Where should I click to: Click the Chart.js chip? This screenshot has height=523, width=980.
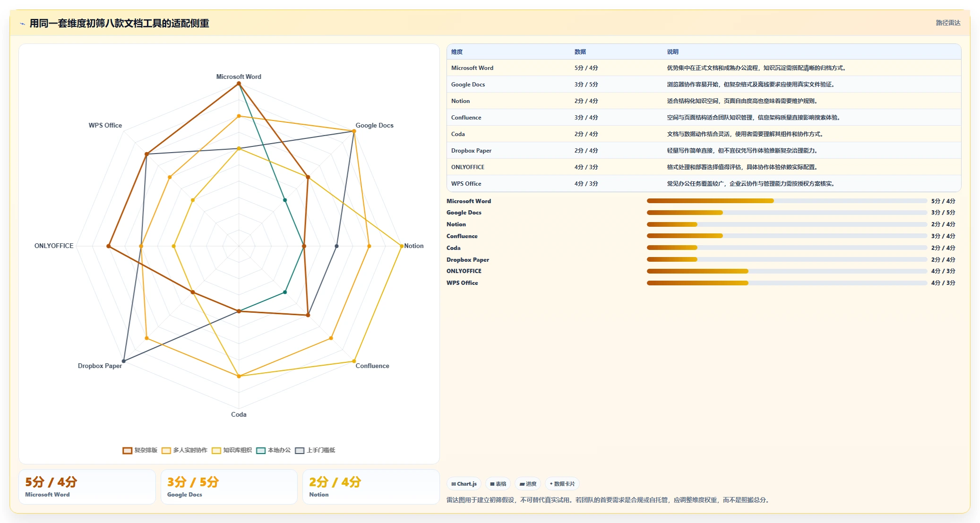point(464,484)
